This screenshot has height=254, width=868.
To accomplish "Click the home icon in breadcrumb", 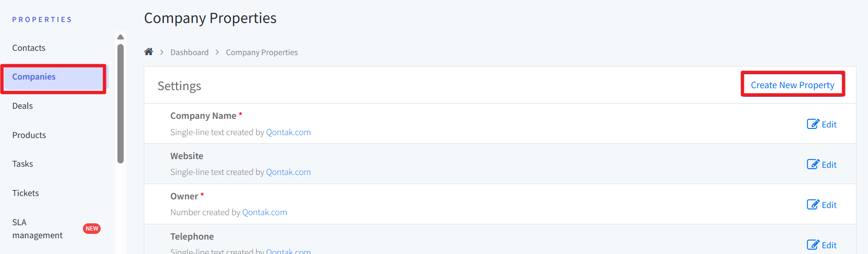I will (149, 52).
